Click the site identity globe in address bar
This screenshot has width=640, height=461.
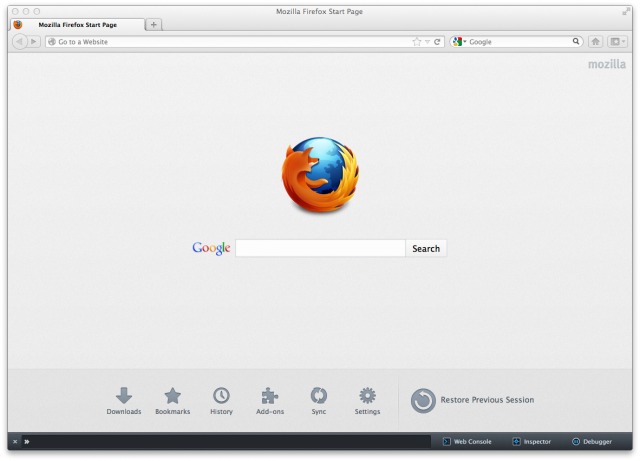tap(52, 42)
